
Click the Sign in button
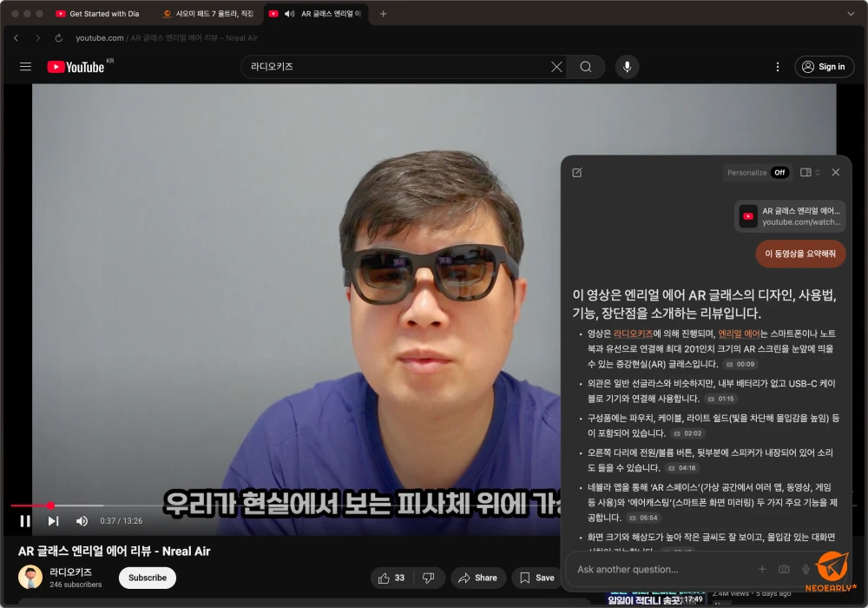pos(825,67)
